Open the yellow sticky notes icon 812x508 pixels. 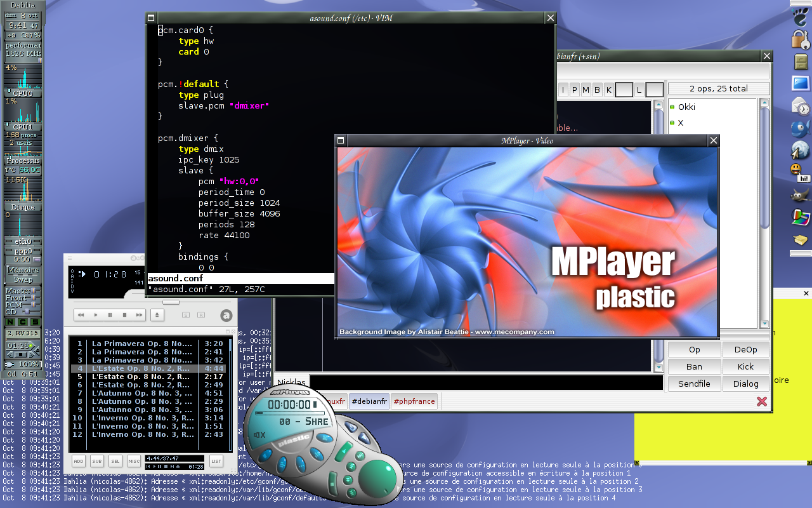(801, 240)
